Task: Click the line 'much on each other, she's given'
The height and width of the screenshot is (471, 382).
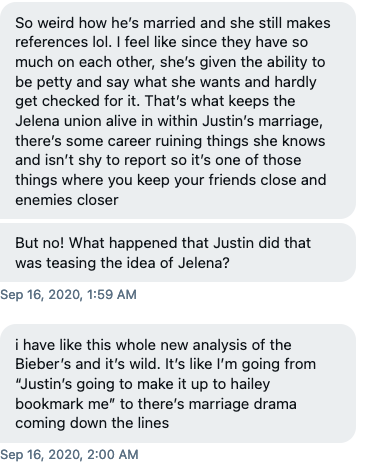Action: (x=170, y=62)
